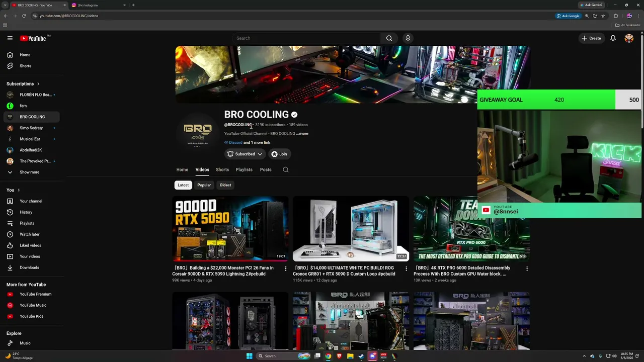This screenshot has height=362, width=644.
Task: Click the Ask Gemini button
Action: click(591, 5)
